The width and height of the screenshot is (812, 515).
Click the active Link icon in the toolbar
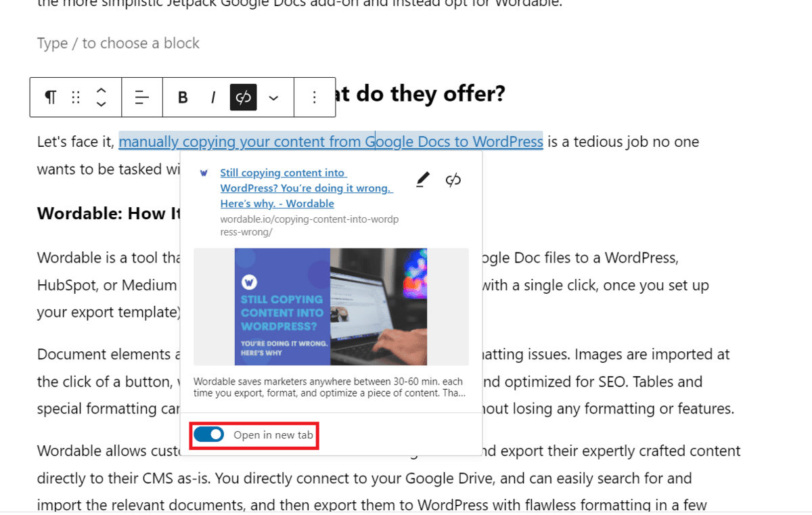click(243, 97)
